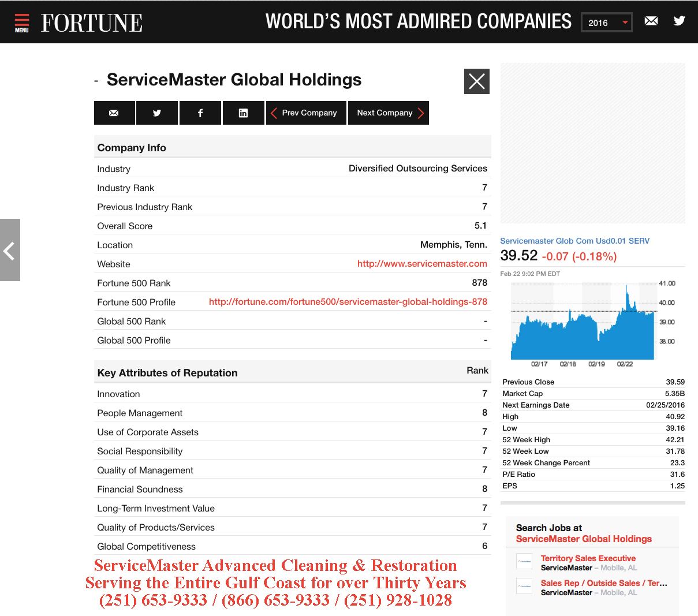Click 'Key Attributes of Reputation' header
698x616 pixels.
167,373
